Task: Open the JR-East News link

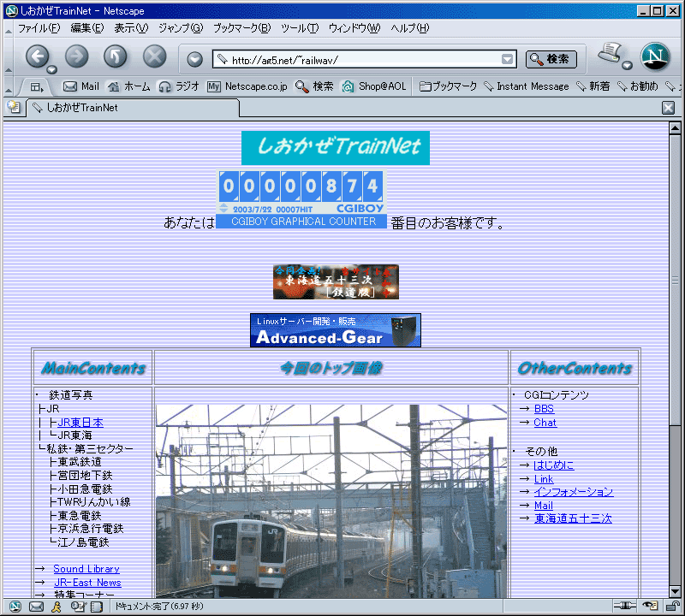Action: tap(88, 583)
